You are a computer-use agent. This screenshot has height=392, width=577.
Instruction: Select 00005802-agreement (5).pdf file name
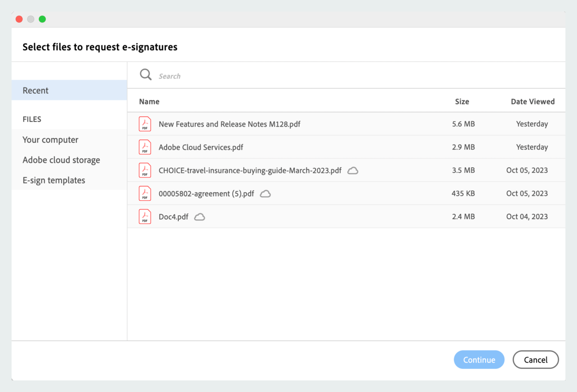coord(206,194)
